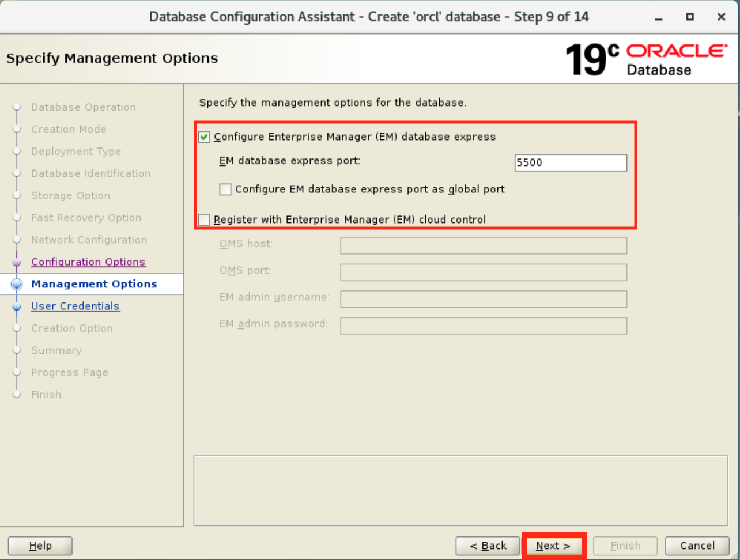The height and width of the screenshot is (560, 740).
Task: Cancel the database configuration wizard
Action: pyautogui.click(x=697, y=546)
